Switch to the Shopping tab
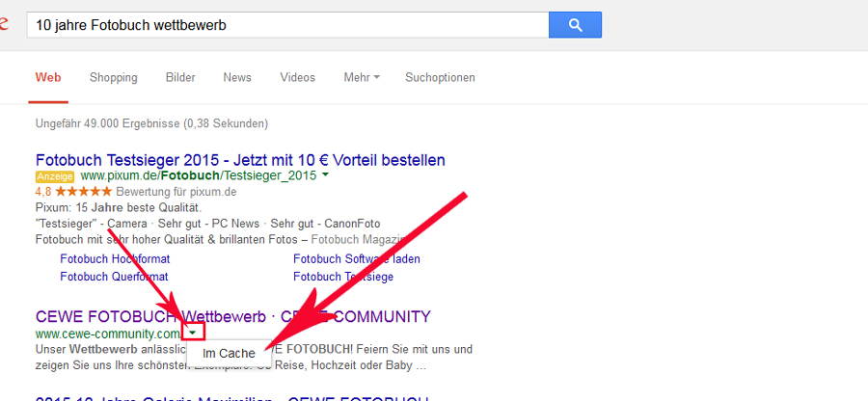868x401 pixels. pos(114,77)
